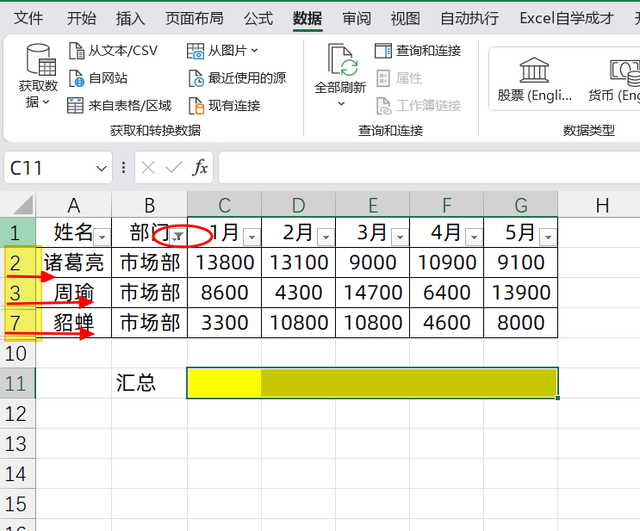The height and width of the screenshot is (531, 640).
Task: Open the 姓名 column filter dropdown
Action: click(102, 237)
